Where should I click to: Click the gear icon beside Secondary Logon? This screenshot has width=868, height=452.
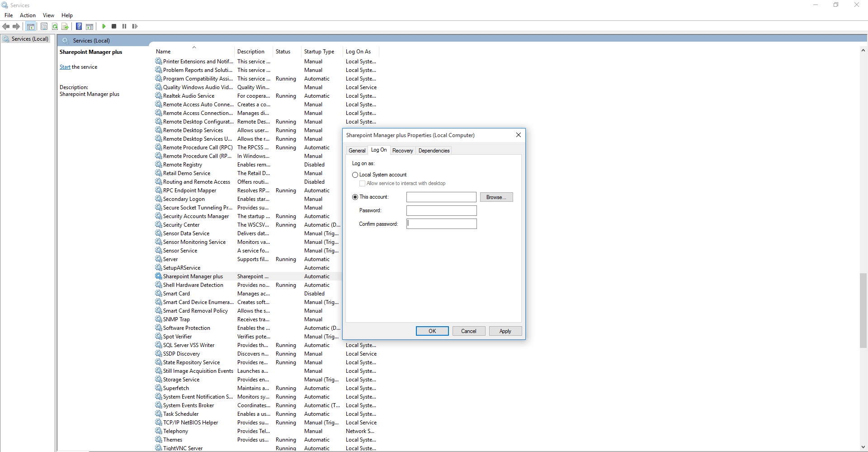tap(159, 199)
